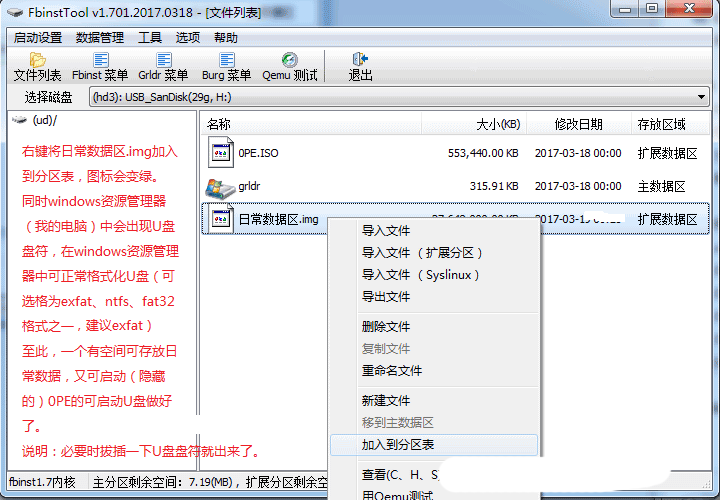720x500 pixels.
Task: Click 扩展数据区 in the 0PE.ISO row
Action: [x=668, y=153]
